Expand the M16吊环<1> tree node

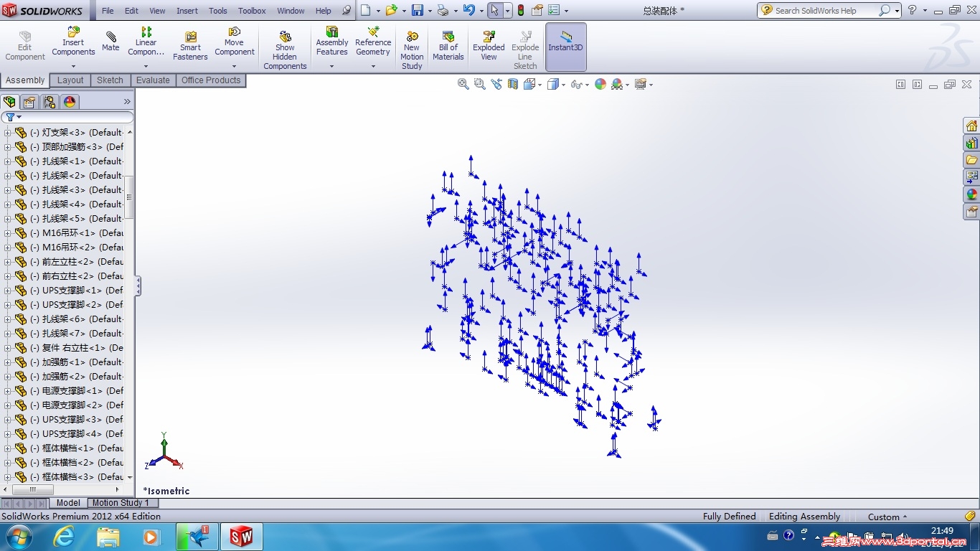(7, 233)
